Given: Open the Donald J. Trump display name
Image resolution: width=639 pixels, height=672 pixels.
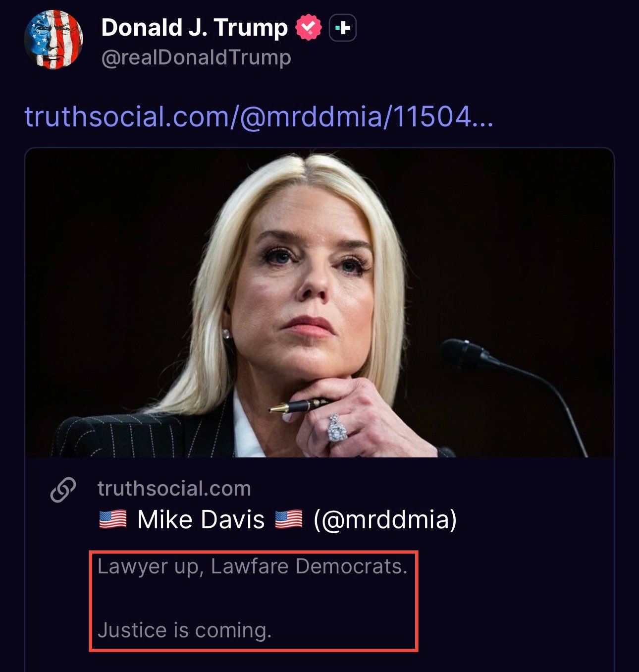Looking at the screenshot, I should (194, 28).
